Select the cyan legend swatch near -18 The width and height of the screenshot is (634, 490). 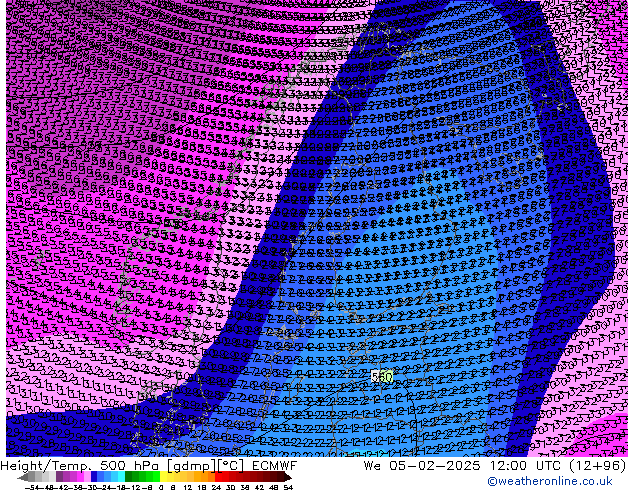point(121,477)
